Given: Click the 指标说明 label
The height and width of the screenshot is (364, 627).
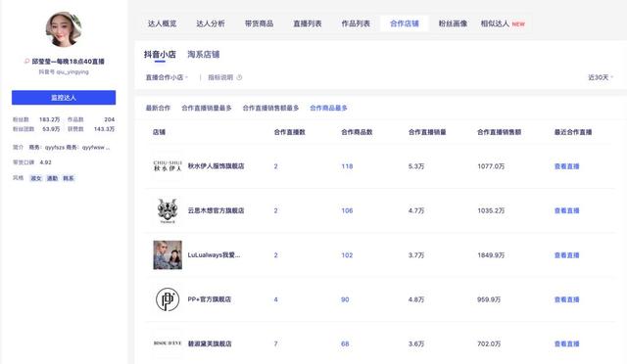Looking at the screenshot, I should [x=220, y=77].
